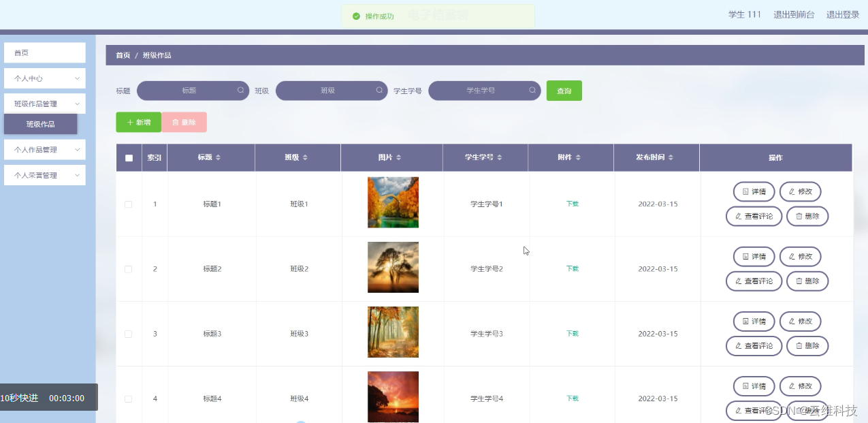
Task: Click 删除 for row 标题3
Action: 807,345
